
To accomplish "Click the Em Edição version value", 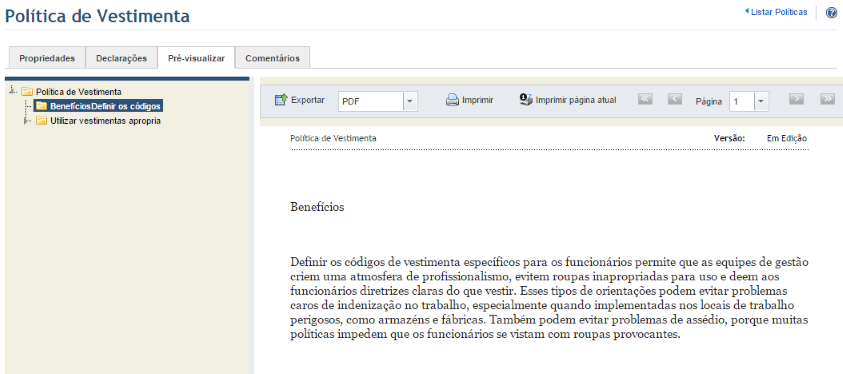I will 787,138.
